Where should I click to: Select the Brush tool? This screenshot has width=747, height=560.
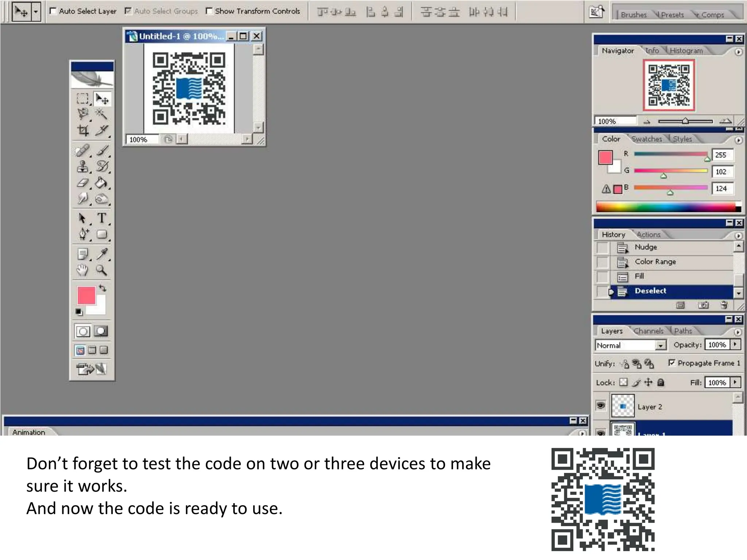[x=102, y=150]
